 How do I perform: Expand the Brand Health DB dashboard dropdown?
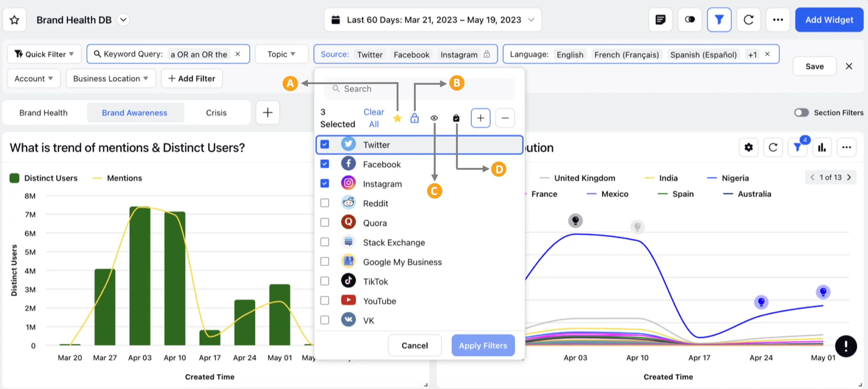pos(123,20)
